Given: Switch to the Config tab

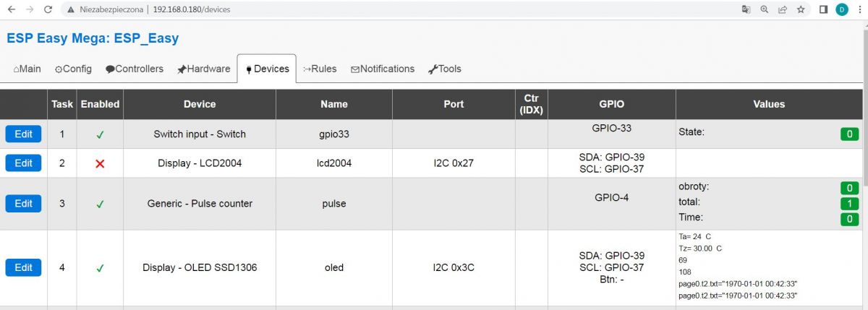Looking at the screenshot, I should coord(73,69).
